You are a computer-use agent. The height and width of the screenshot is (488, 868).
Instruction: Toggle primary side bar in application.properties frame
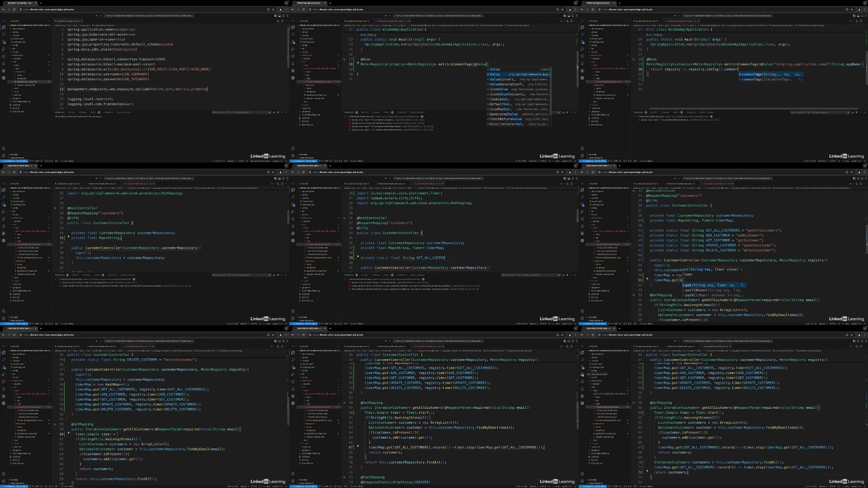click(275, 15)
